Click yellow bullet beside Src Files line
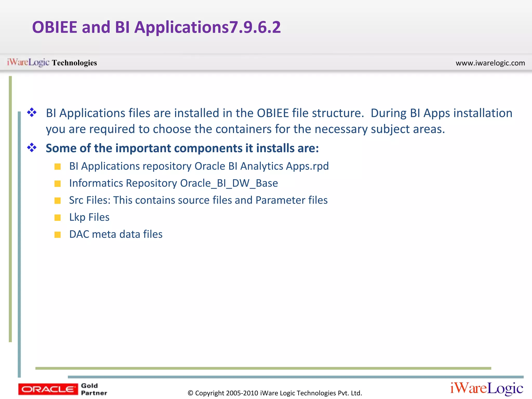532x399 pixels. (x=57, y=201)
